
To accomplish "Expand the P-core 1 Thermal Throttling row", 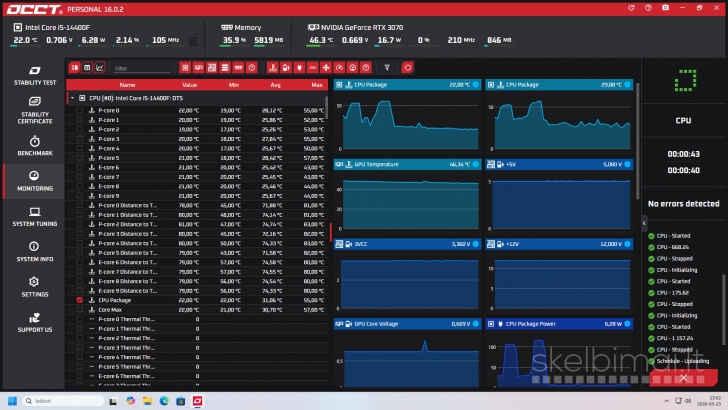I will (91, 329).
